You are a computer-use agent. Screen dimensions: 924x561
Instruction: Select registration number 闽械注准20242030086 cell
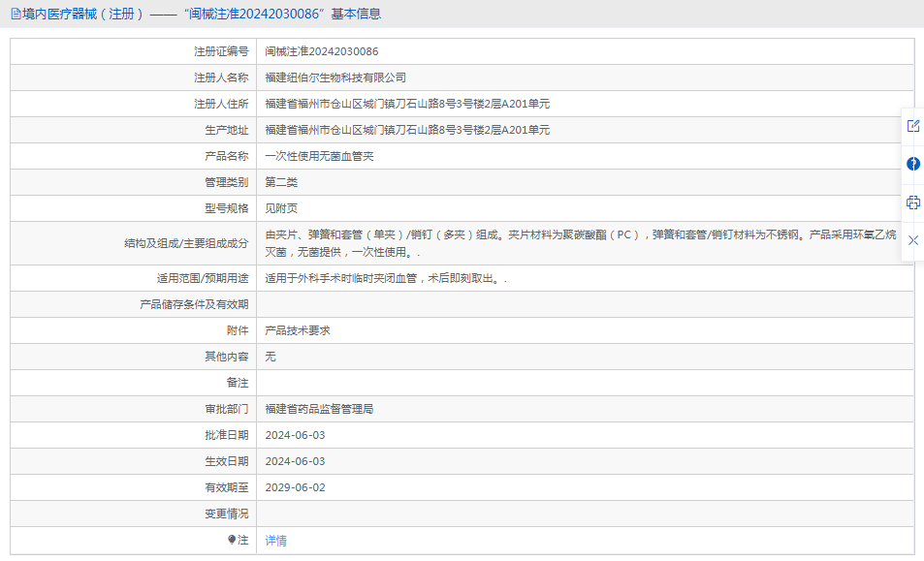[x=322, y=51]
